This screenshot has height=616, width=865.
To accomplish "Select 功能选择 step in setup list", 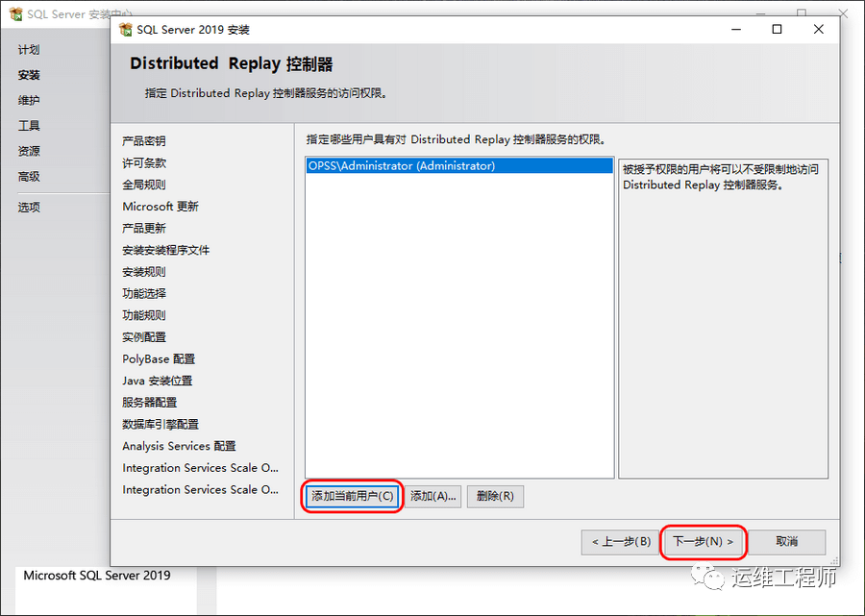I will point(144,293).
